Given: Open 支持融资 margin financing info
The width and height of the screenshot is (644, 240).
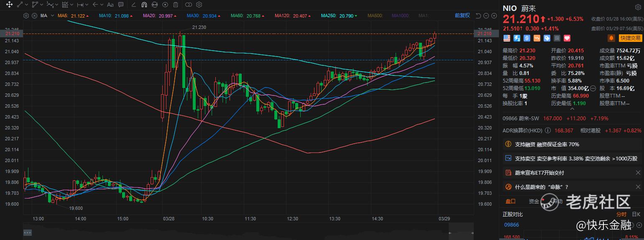Looking at the screenshot, I should (572, 144).
